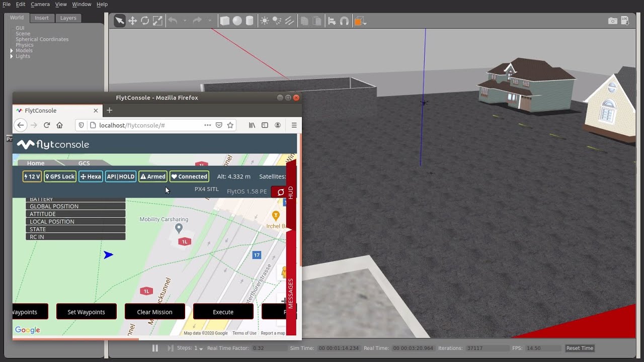
Task: Reload the FlytConsole page in Firefox
Action: (47, 125)
